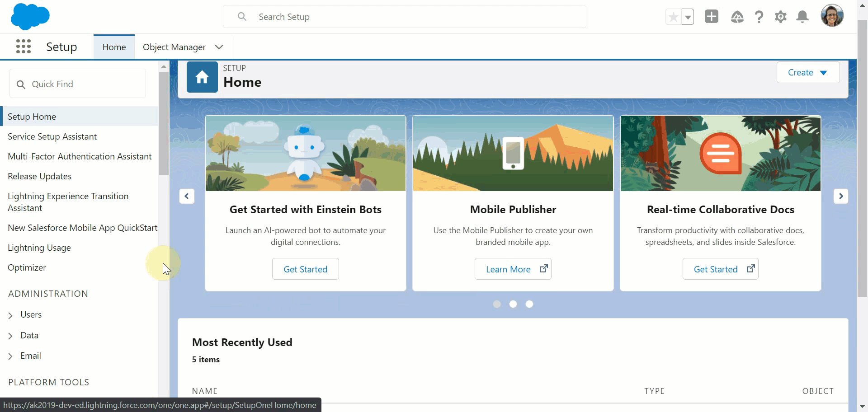Screen dimensions: 868x412
Task: Click Learn More for Mobile Publisher
Action: (x=513, y=269)
